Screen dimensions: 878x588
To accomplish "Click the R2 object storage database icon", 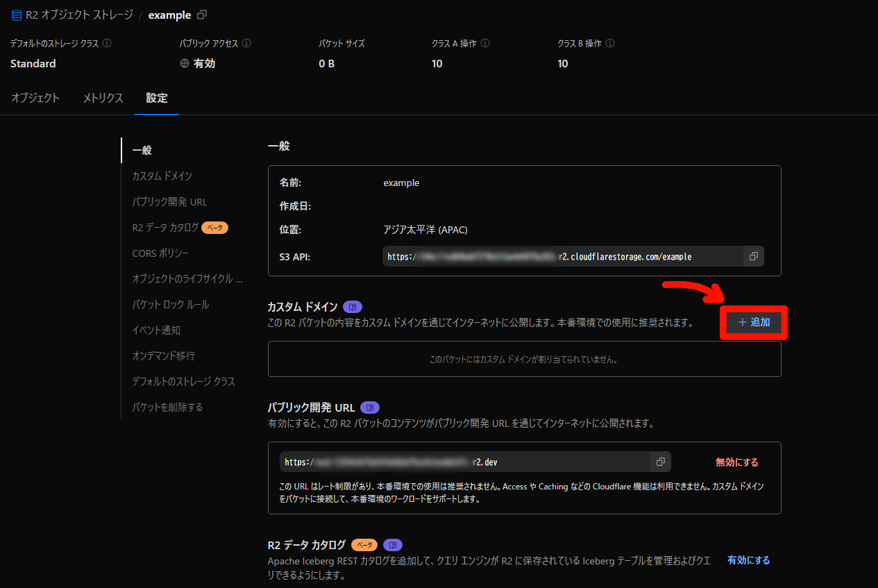I will tap(17, 15).
